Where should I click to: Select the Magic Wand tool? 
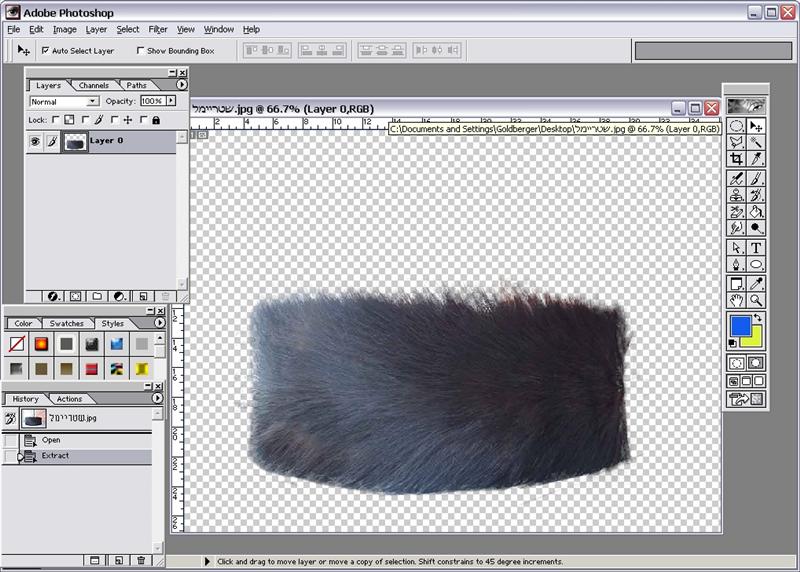click(x=757, y=143)
